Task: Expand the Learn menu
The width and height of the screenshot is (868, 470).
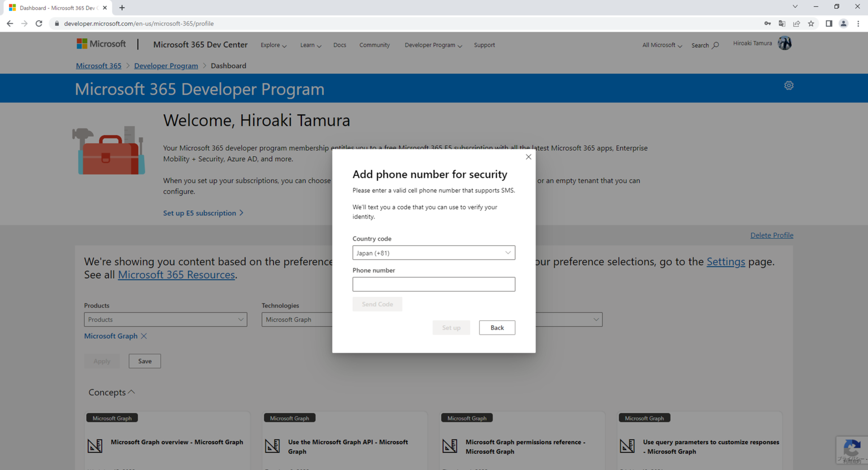Action: pyautogui.click(x=311, y=45)
